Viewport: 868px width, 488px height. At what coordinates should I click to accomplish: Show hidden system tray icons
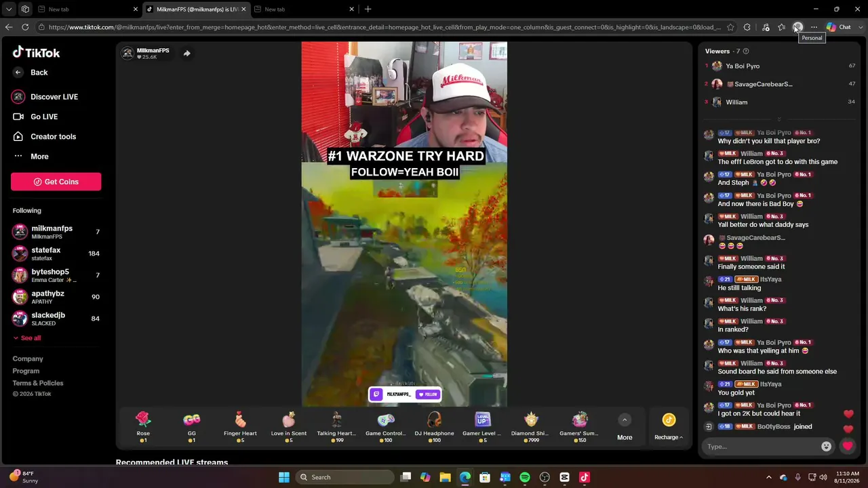(x=768, y=477)
